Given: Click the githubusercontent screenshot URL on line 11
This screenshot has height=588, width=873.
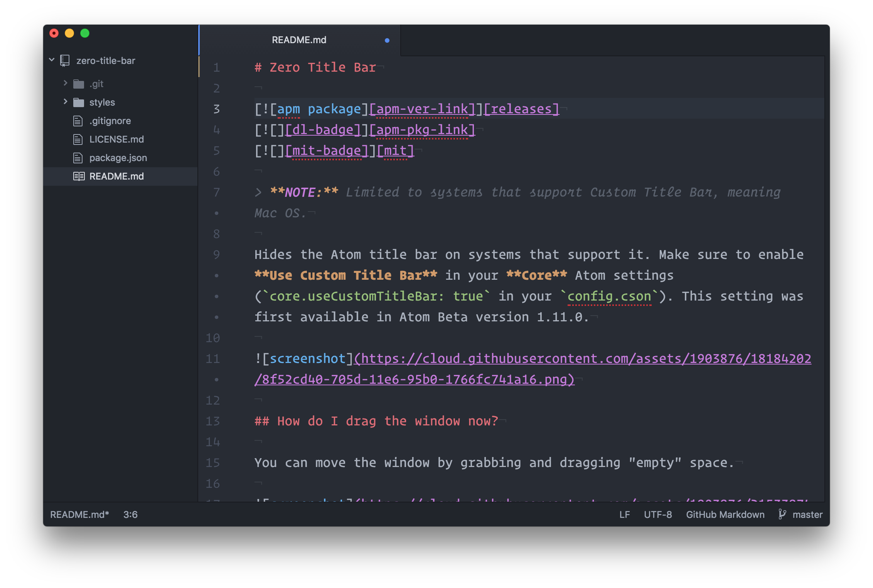Looking at the screenshot, I should [582, 359].
